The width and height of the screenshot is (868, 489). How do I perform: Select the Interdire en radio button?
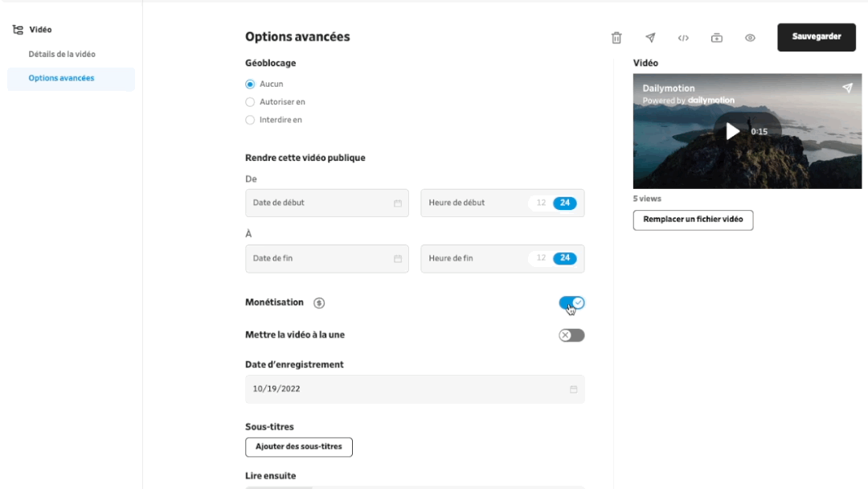tap(250, 120)
